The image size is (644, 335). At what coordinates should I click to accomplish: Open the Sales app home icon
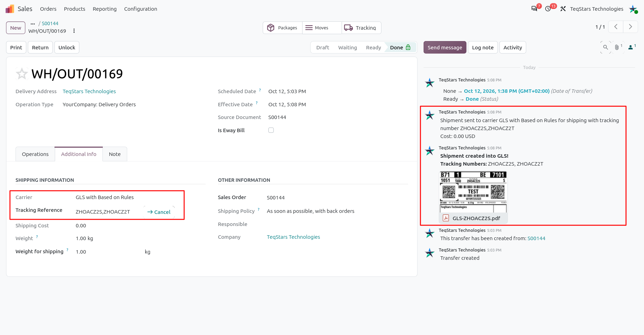tap(10, 9)
